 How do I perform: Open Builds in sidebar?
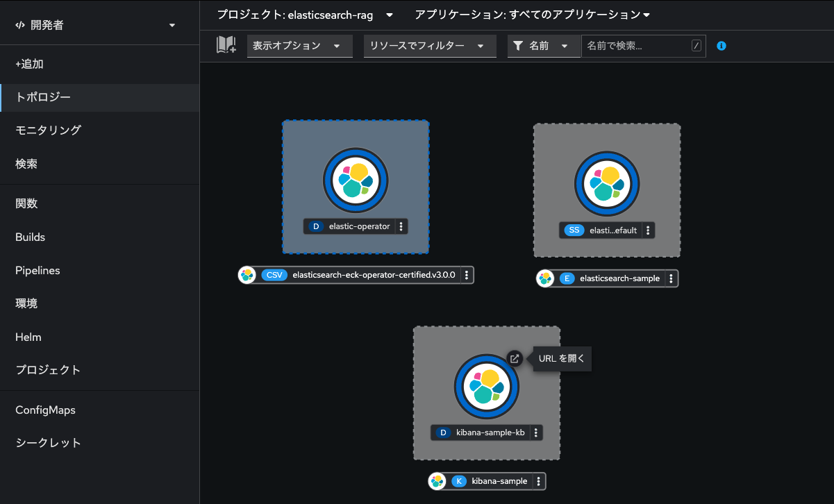[99, 237]
